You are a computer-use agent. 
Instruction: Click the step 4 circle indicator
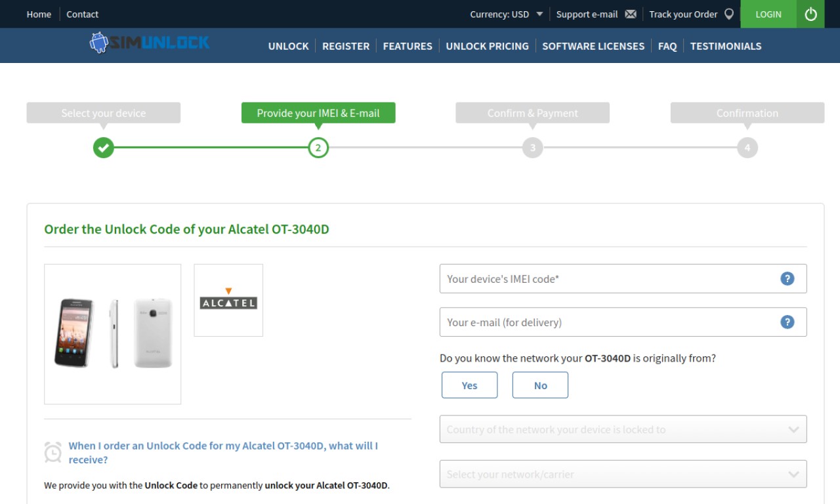tap(747, 148)
